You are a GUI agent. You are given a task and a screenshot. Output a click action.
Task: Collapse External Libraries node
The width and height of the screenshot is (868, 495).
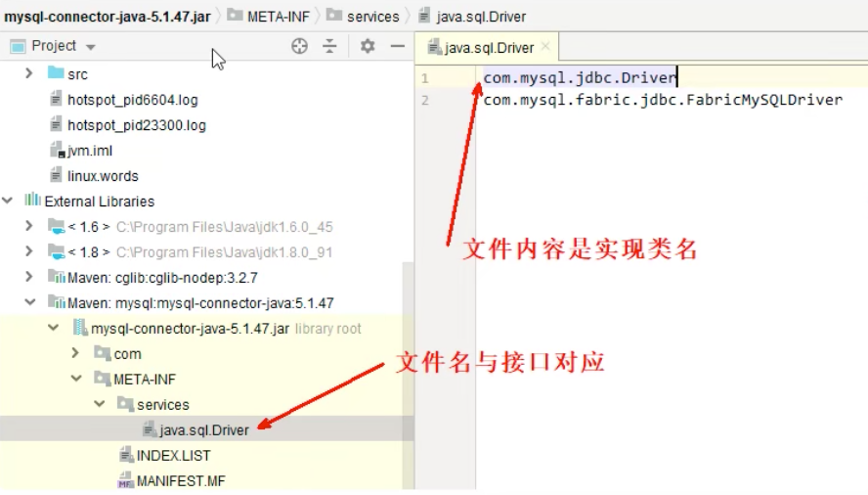[8, 201]
